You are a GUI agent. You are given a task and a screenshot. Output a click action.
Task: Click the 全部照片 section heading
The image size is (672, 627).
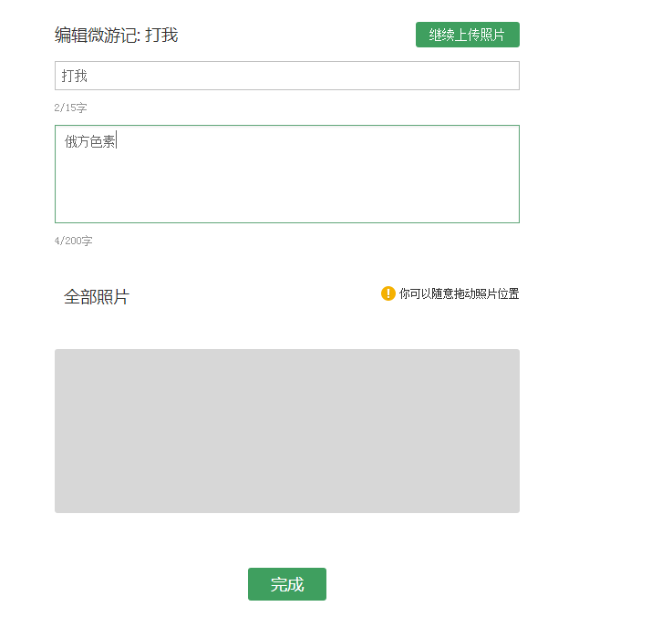point(97,297)
